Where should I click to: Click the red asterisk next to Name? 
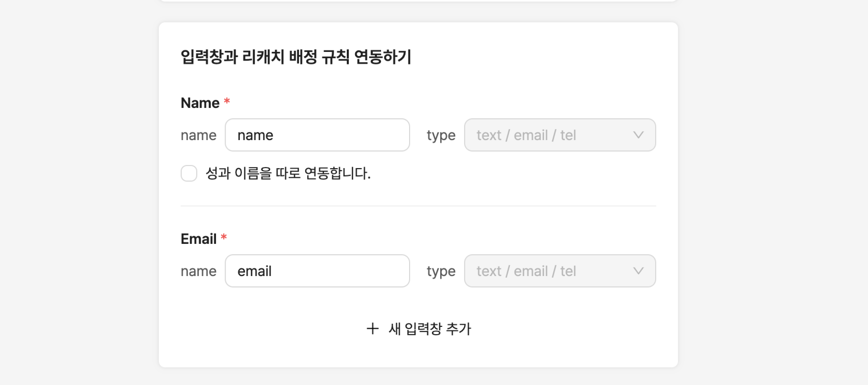tap(227, 102)
